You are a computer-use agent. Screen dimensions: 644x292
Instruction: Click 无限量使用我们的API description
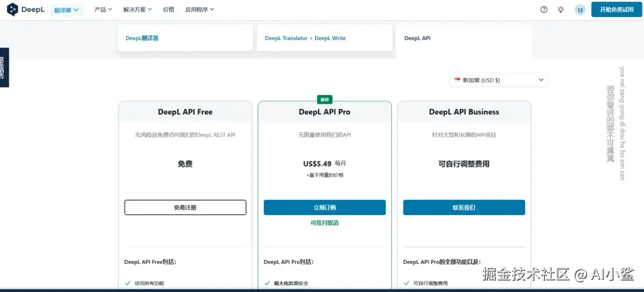point(324,135)
